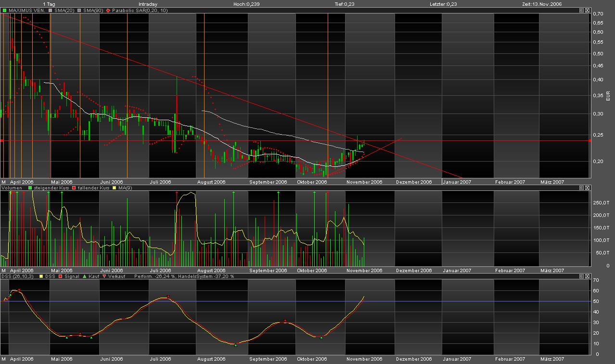
Task: Open the M period selector under price chart
Action: pos(3,182)
